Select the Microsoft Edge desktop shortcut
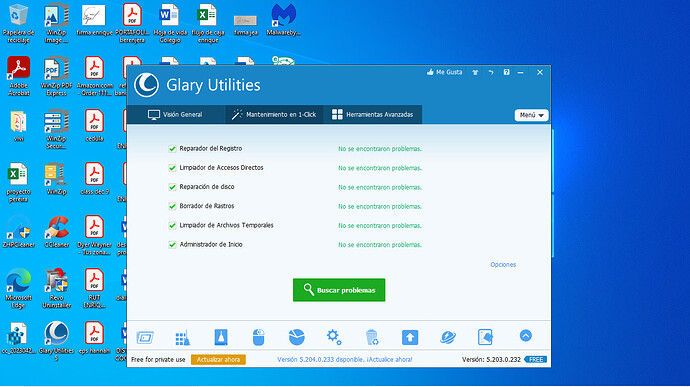This screenshot has width=690, height=387. pyautogui.click(x=18, y=288)
